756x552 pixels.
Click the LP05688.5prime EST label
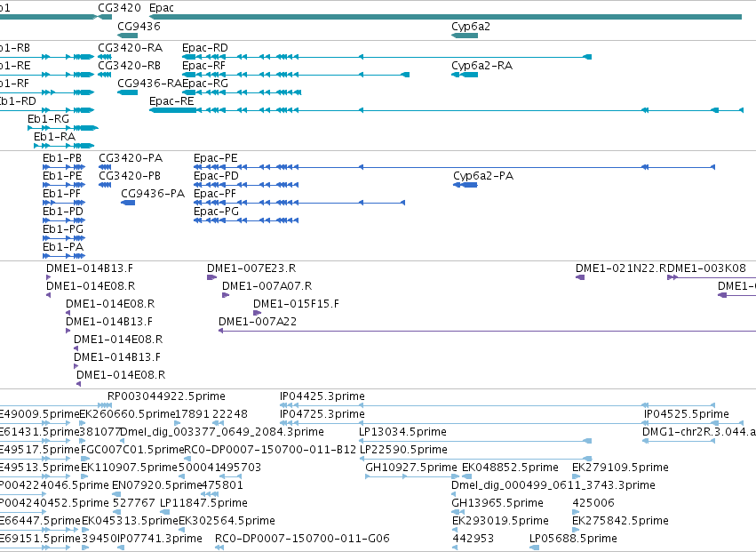point(573,539)
